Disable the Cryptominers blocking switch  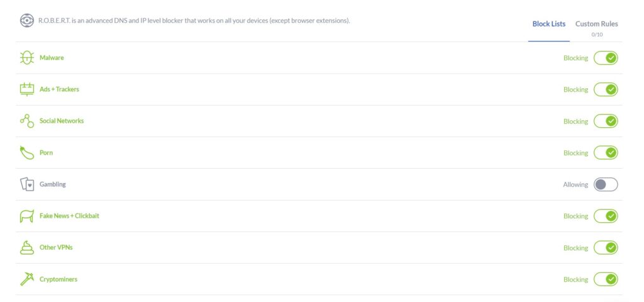606,279
